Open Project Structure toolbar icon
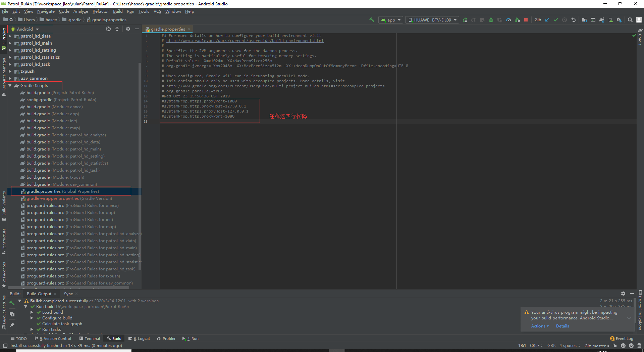 tap(584, 20)
